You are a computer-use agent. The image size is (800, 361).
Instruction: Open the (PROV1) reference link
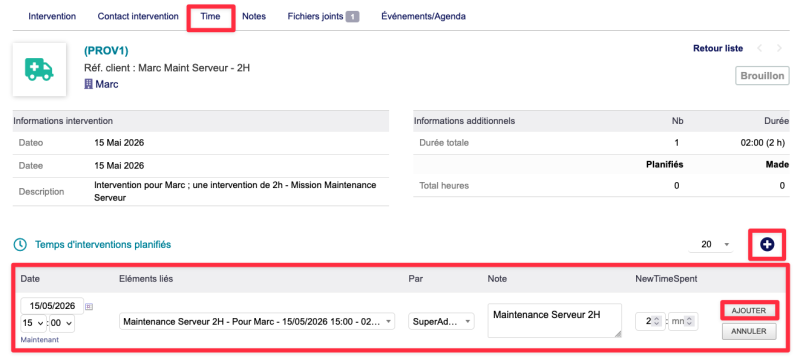pyautogui.click(x=106, y=50)
